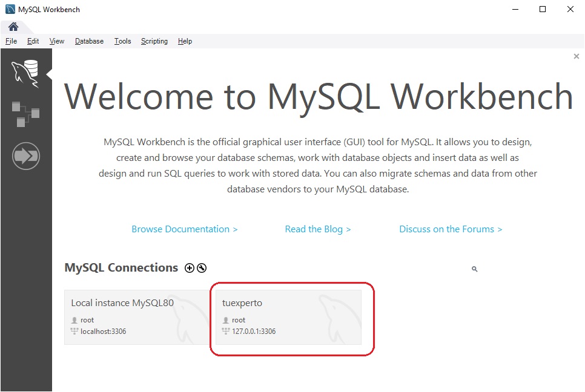Close the welcome message panel
The height and width of the screenshot is (392, 585).
pyautogui.click(x=576, y=56)
